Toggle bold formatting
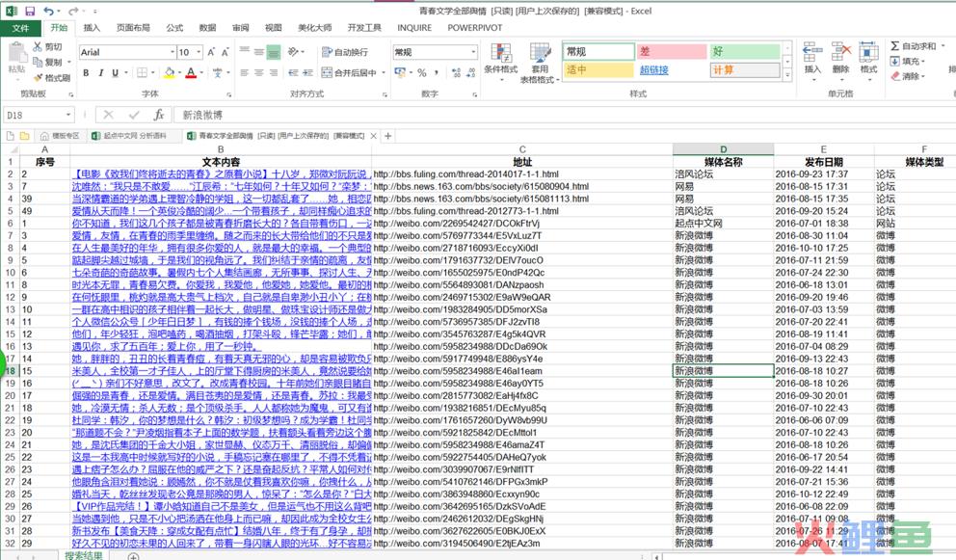Screen dimensions: 956x560 86,72
